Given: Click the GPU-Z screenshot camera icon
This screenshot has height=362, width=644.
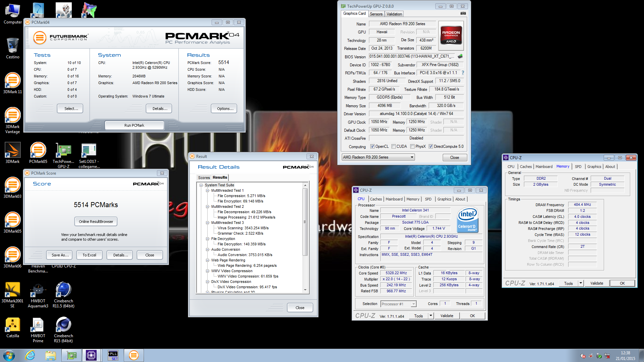Looking at the screenshot, I should coord(463,13).
